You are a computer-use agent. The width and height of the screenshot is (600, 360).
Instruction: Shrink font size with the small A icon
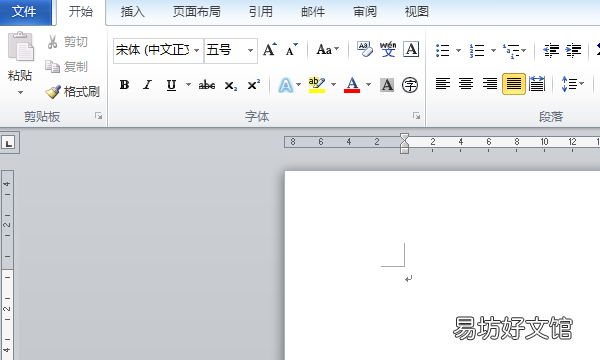[292, 50]
